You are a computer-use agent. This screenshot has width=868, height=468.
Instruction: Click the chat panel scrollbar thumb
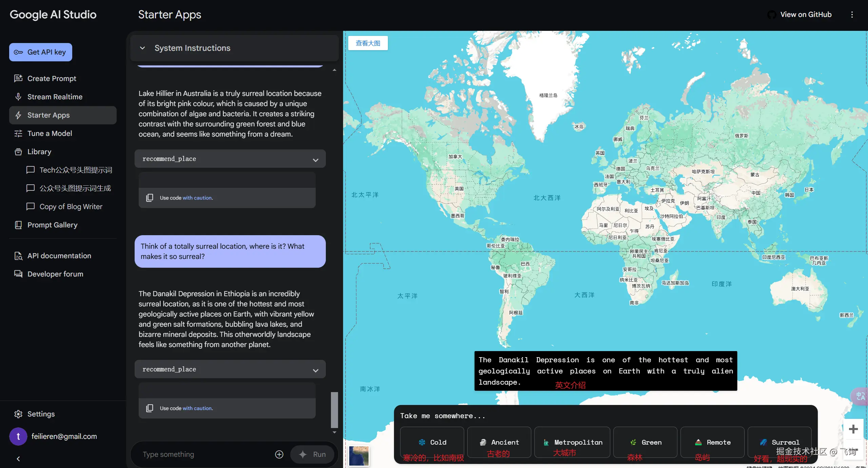click(334, 410)
